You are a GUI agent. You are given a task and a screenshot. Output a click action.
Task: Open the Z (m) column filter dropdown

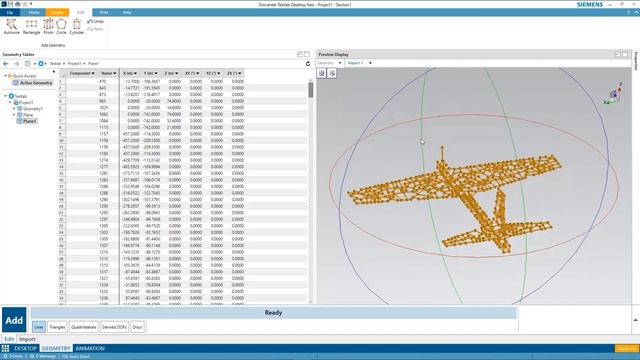tap(176, 73)
